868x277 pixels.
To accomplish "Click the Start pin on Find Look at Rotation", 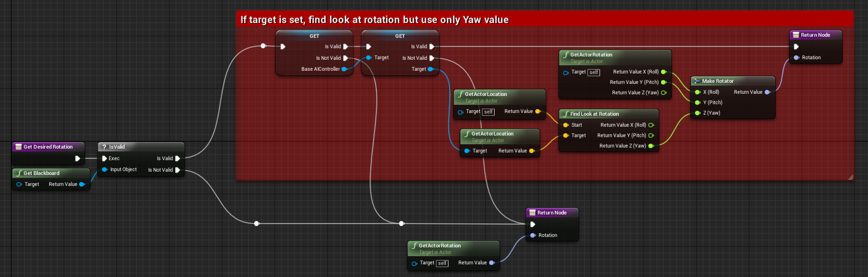I will tap(565, 125).
